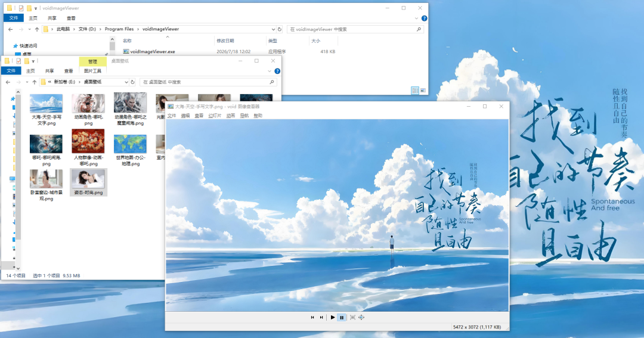Open 文件 menu in void image viewer
This screenshot has width=644, height=338.
pos(172,116)
